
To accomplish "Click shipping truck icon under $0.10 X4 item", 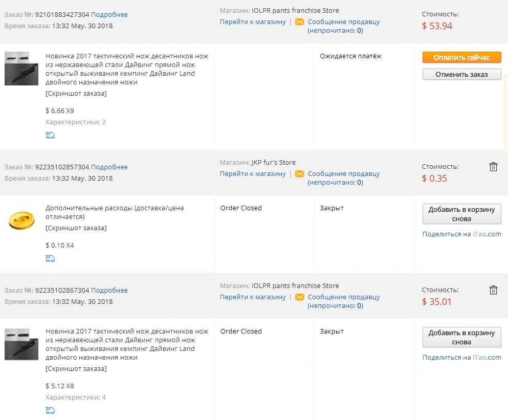I will point(50,258).
